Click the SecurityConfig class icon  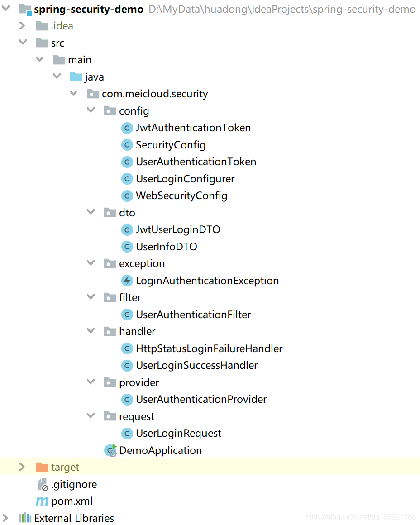click(x=127, y=145)
